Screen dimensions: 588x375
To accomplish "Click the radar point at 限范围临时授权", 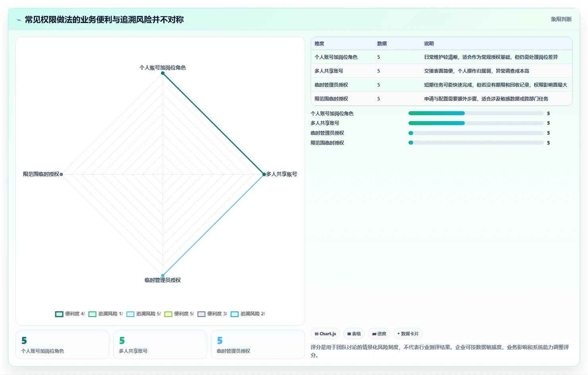I will click(x=61, y=174).
